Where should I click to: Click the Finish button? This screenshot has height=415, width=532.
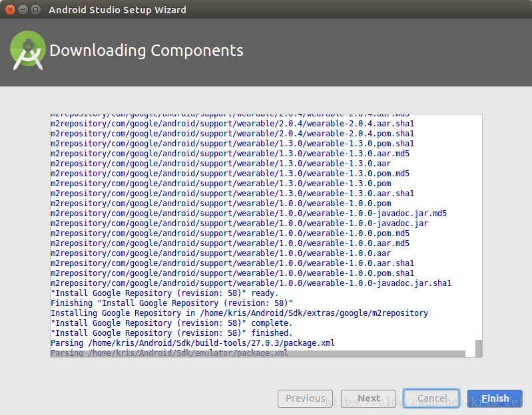pyautogui.click(x=495, y=398)
